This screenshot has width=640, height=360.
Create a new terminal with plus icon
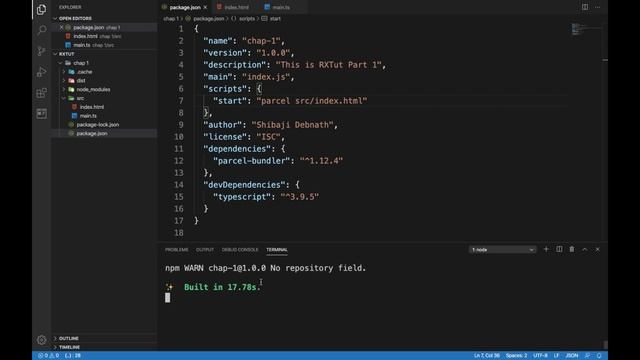546,249
